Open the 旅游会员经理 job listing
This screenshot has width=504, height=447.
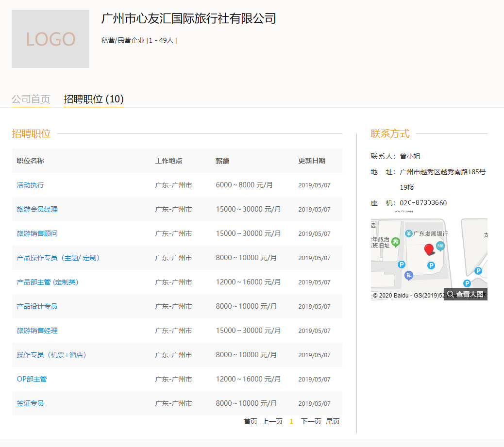pos(37,209)
